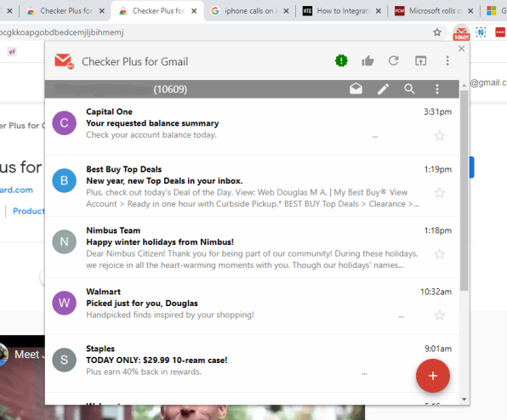Screen dimensions: 507x420
Task: Open account bar three-dot menu
Action: tap(437, 89)
